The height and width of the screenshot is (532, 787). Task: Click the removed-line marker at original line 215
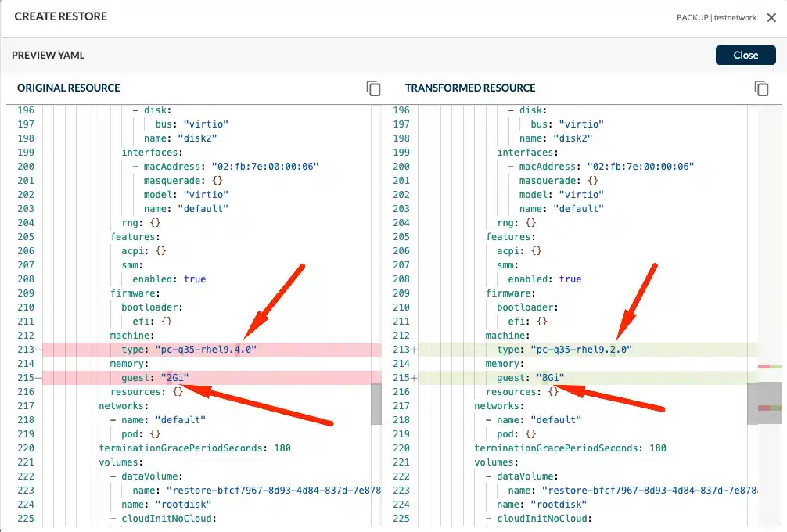click(x=38, y=378)
